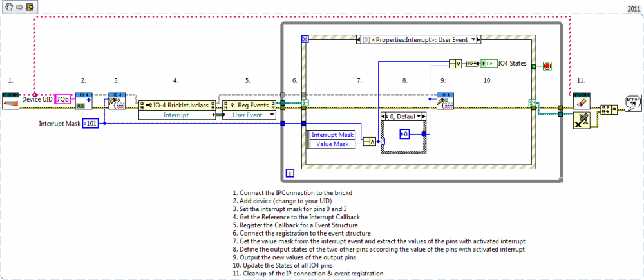Click the Device UID string constant 7Qb
Screen dimensions: 644x280
pyautogui.click(x=62, y=99)
